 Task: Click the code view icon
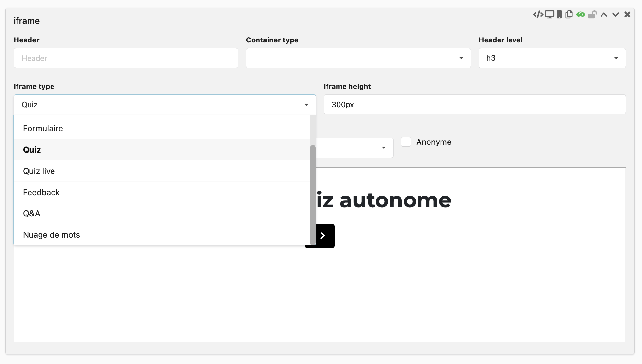pos(538,15)
